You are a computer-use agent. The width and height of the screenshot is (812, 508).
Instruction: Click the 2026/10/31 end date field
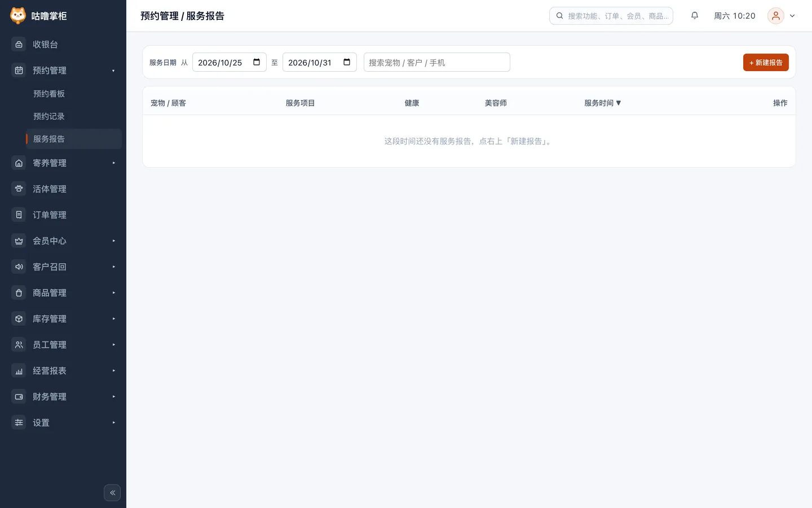(x=320, y=62)
